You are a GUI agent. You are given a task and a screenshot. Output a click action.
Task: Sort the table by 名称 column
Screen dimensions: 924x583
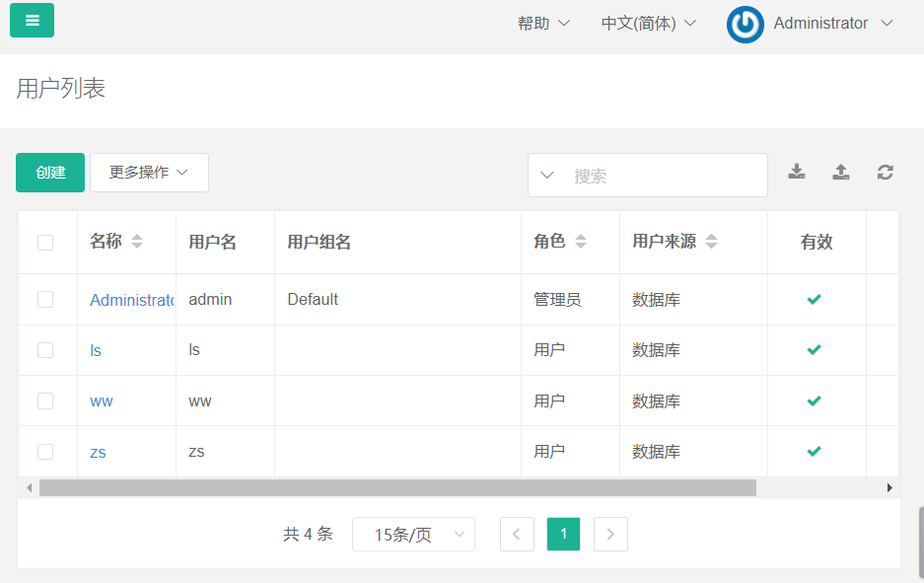(136, 242)
